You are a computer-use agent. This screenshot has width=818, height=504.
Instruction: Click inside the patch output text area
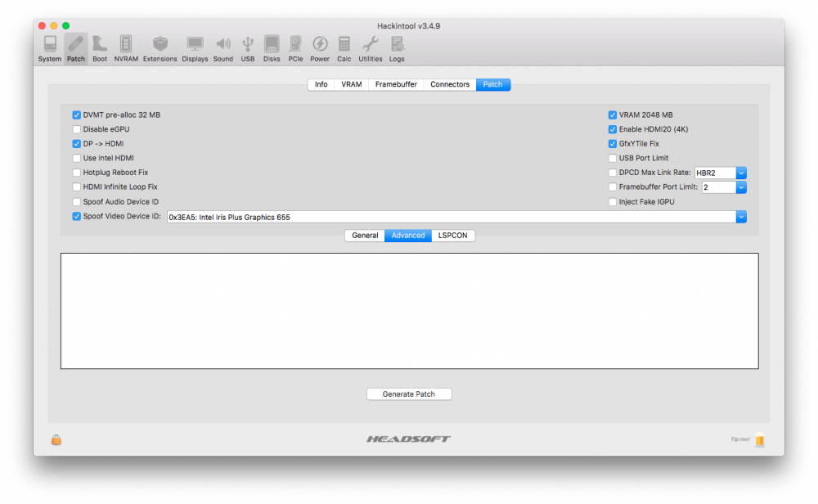410,311
